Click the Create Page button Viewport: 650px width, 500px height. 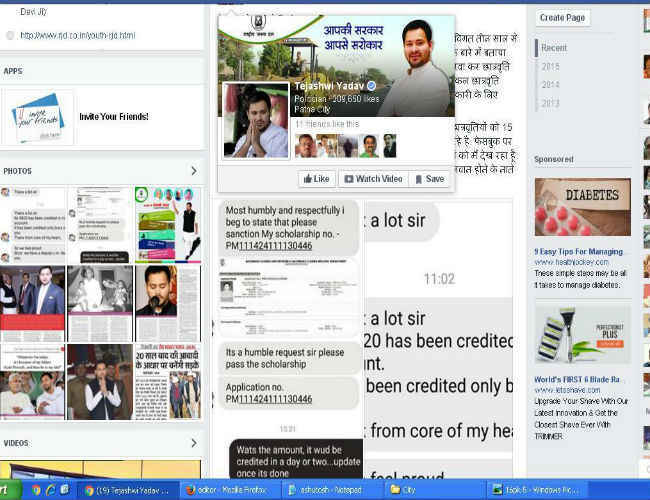(x=563, y=18)
